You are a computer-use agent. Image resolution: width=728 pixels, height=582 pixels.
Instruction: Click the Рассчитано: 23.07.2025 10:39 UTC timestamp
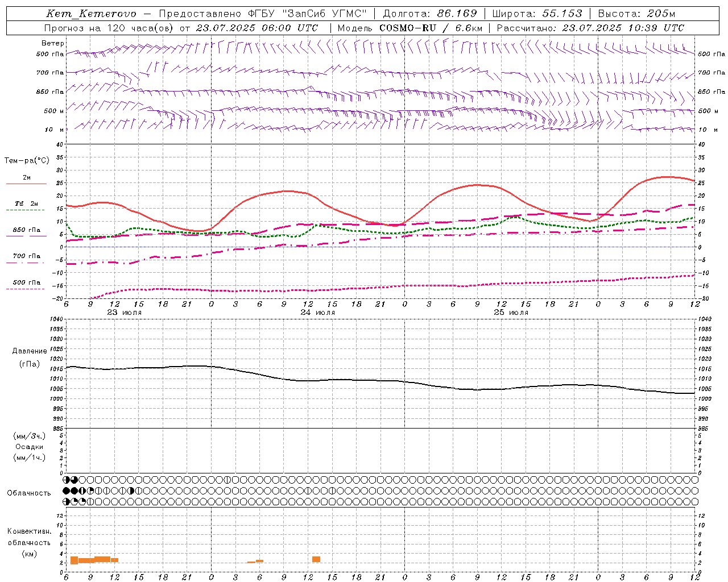(x=590, y=28)
